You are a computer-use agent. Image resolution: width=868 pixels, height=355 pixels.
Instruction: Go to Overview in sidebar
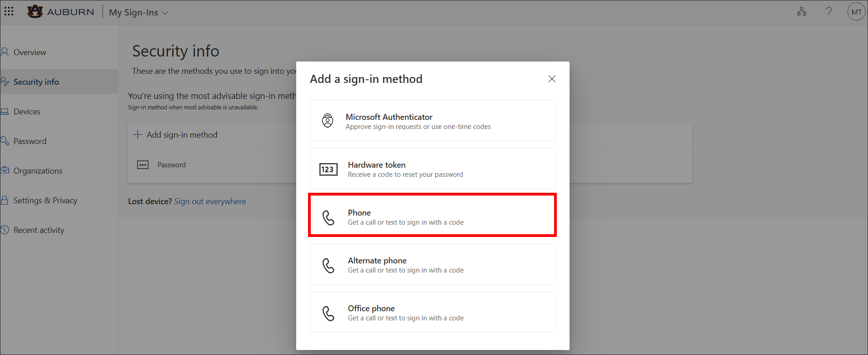click(59, 52)
